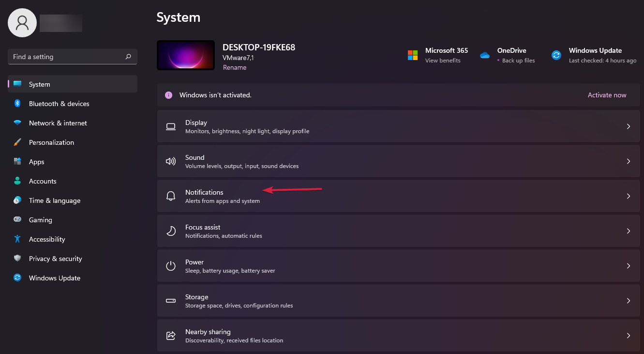Open Focus assist via its chevron
Viewport: 644px width, 354px height.
click(x=629, y=231)
